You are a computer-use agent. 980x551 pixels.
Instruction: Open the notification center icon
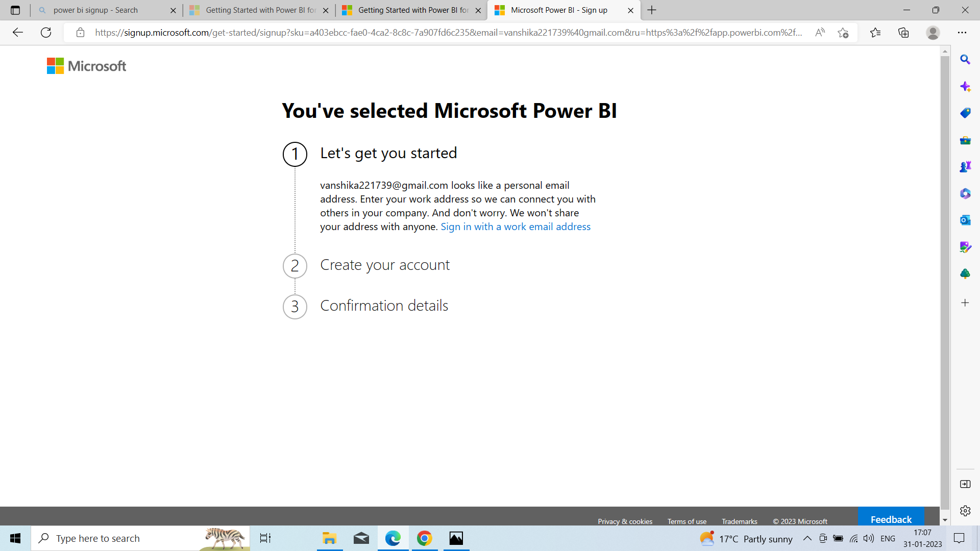click(959, 538)
